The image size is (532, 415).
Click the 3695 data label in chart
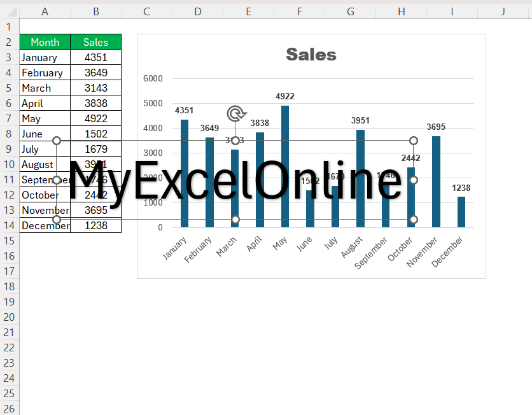click(x=436, y=127)
